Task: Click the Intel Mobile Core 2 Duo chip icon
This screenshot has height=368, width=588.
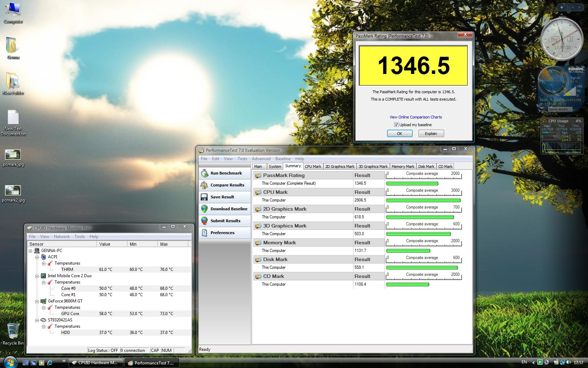Action: 43,276
